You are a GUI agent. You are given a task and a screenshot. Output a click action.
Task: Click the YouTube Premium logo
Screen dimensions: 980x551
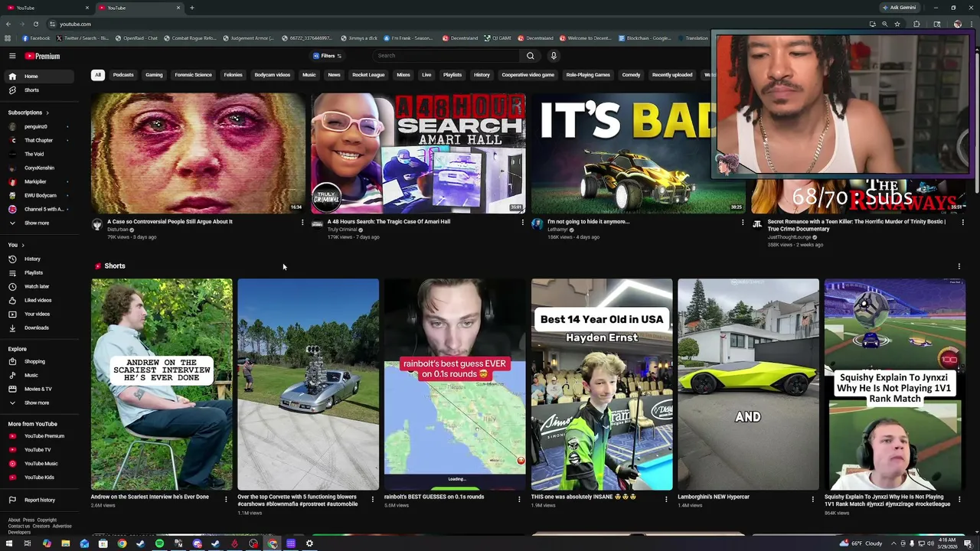click(x=42, y=56)
